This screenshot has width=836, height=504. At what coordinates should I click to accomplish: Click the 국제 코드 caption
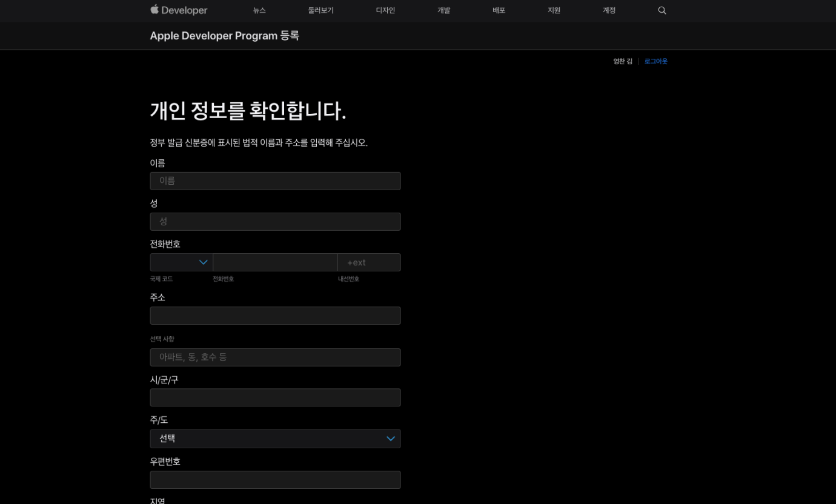162,279
